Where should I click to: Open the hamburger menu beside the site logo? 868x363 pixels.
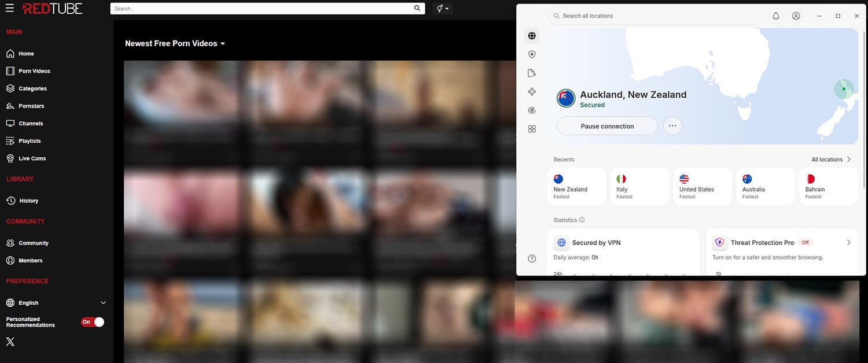pos(10,9)
